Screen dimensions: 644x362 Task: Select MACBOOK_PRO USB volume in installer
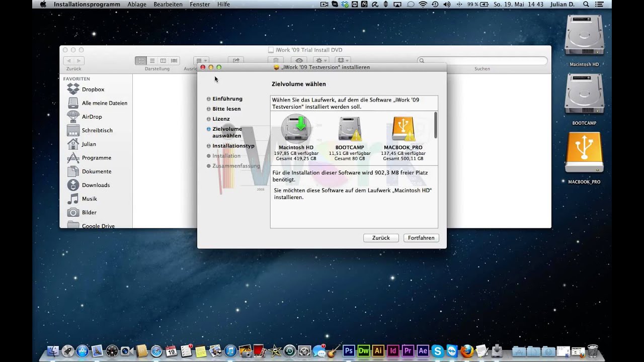(403, 138)
